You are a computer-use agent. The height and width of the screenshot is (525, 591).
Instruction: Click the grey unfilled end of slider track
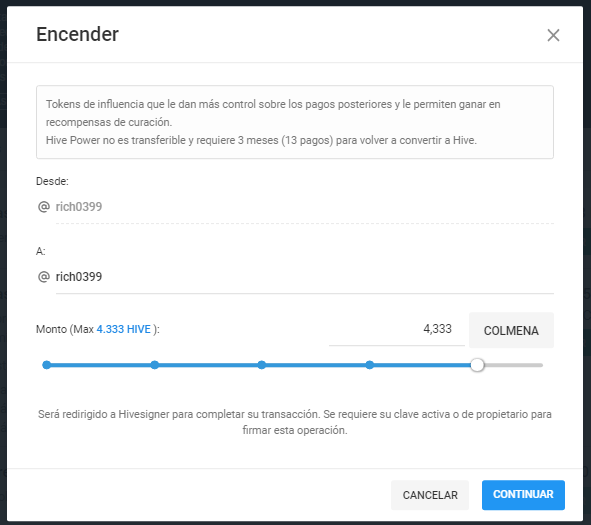click(513, 365)
